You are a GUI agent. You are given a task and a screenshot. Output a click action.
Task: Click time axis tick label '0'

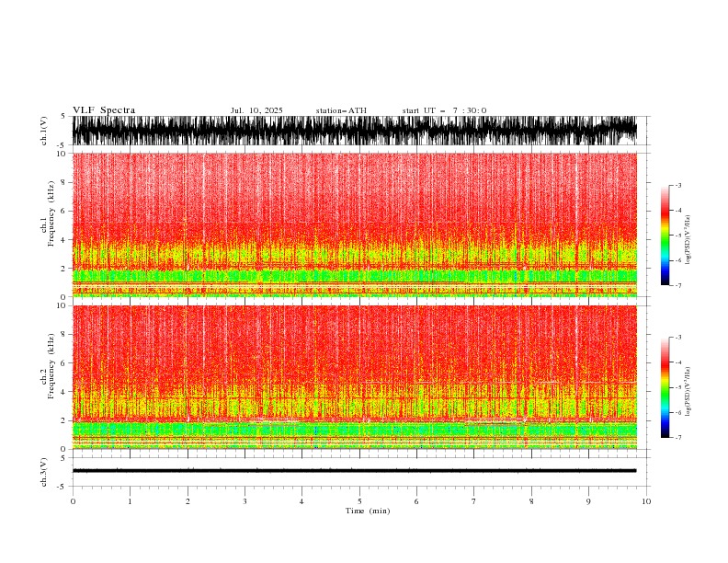click(73, 501)
